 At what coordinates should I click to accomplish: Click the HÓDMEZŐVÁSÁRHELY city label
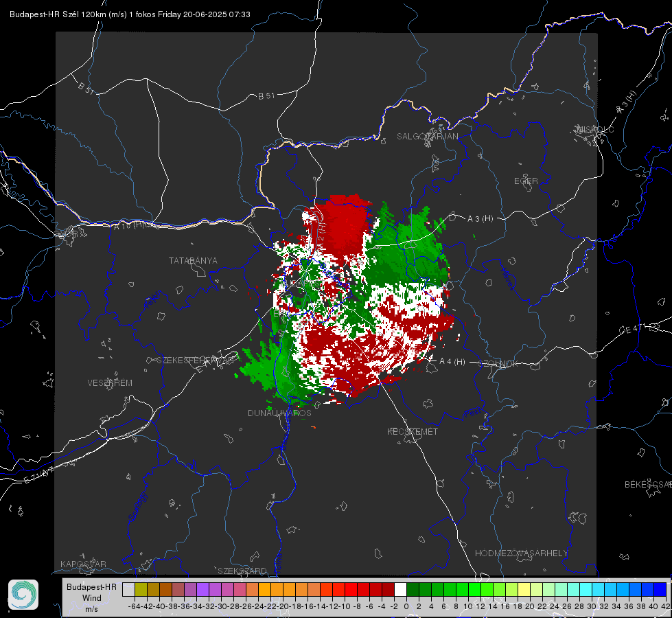[521, 553]
